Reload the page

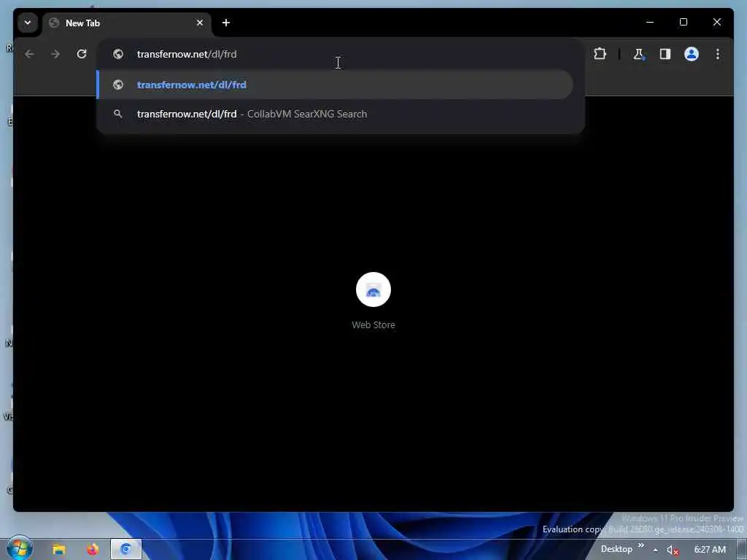click(82, 54)
